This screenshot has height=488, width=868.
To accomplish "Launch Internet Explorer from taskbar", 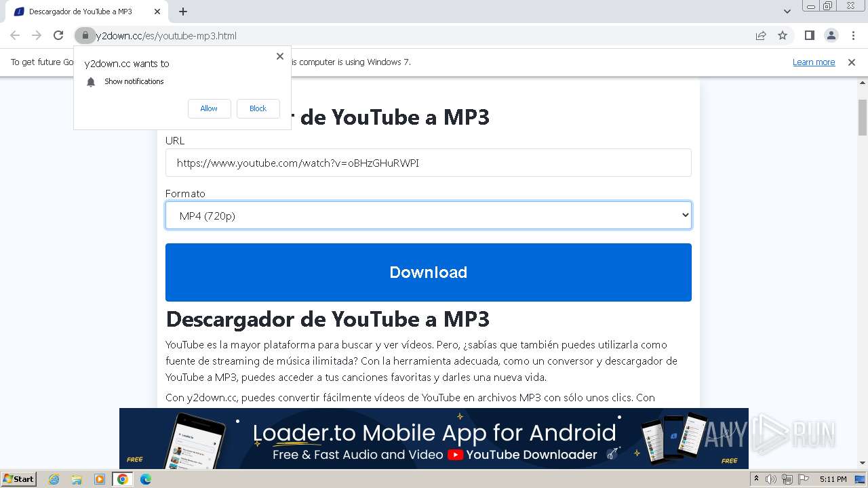I will [x=54, y=479].
